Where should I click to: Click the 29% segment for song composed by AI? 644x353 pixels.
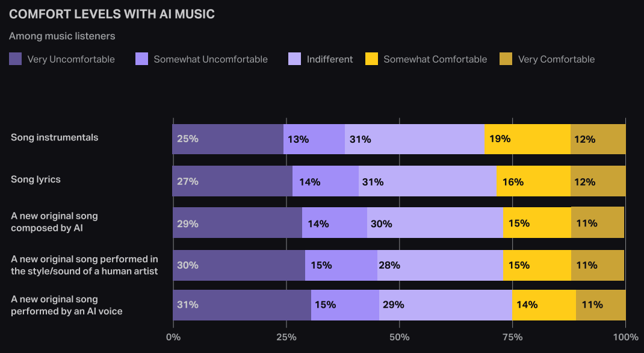coord(237,223)
